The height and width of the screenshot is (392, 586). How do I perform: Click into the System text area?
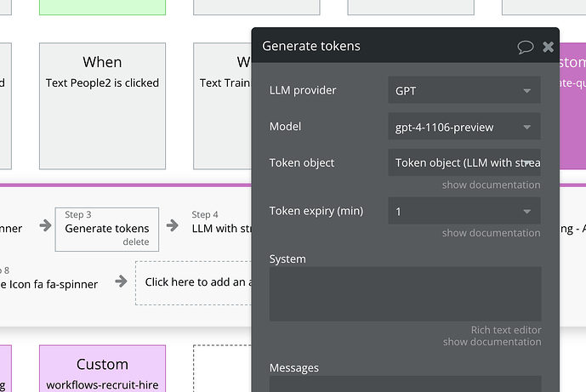click(x=405, y=293)
